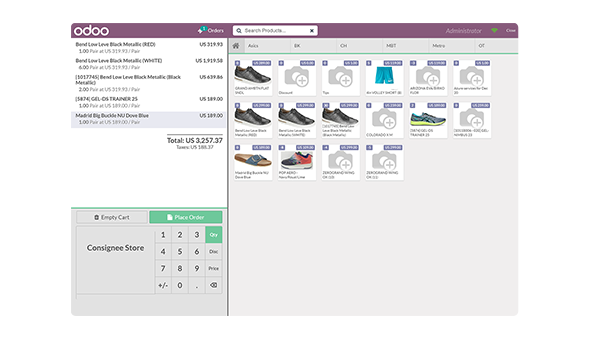Click the order total US 3,257.37

click(x=195, y=140)
